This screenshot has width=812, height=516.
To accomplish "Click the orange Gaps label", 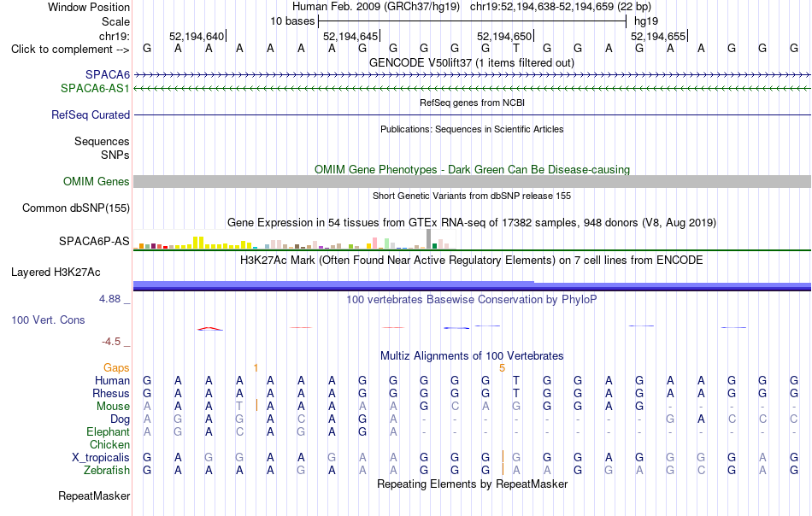I will [116, 367].
